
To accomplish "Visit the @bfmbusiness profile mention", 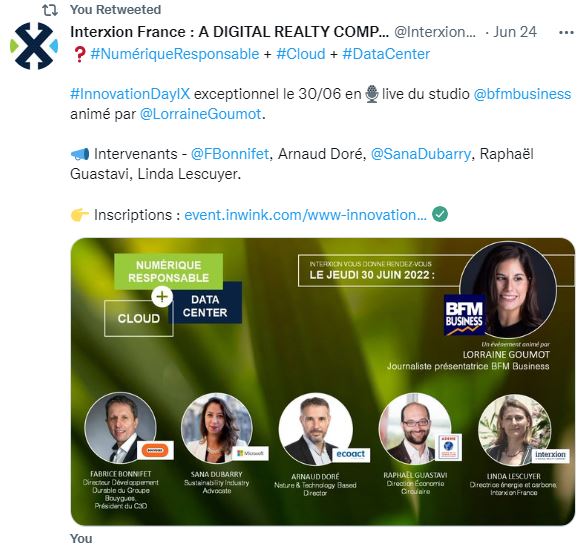I will [522, 94].
